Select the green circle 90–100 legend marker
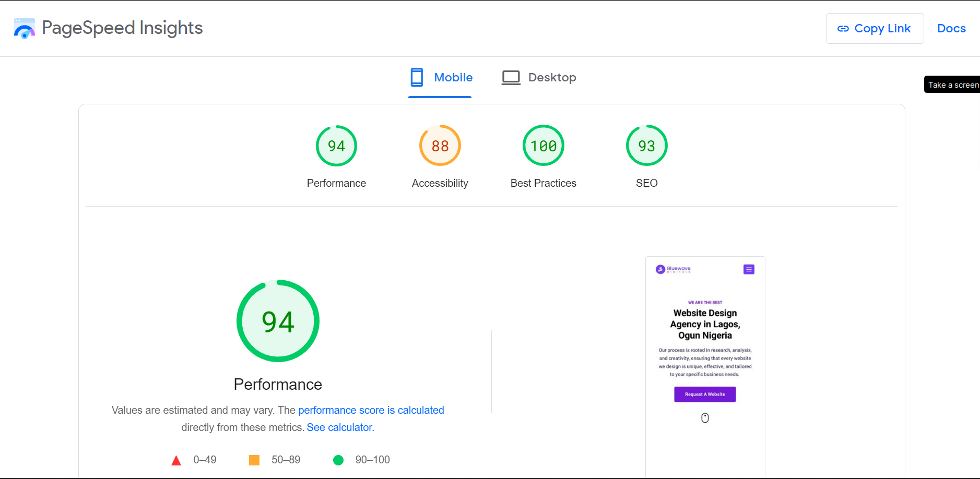Screen dimensions: 980x479 tap(338, 460)
